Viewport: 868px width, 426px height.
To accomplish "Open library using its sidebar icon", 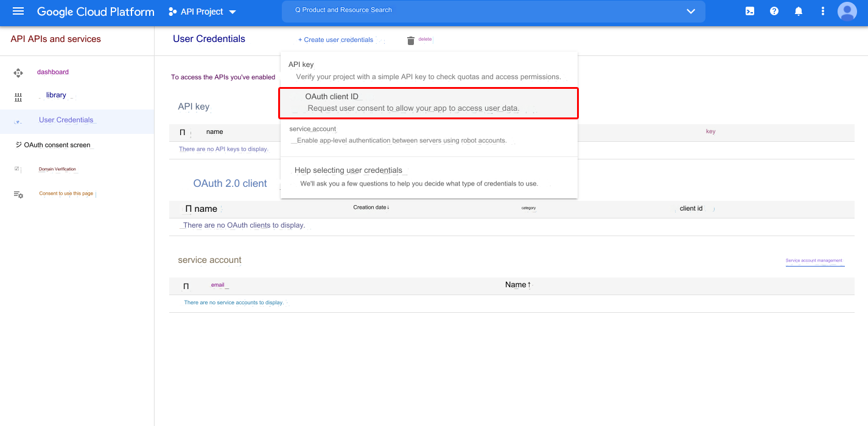I will click(x=18, y=97).
